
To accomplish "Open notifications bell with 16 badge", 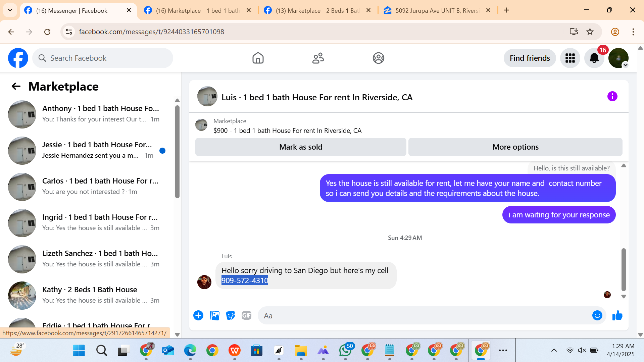I will pyautogui.click(x=594, y=58).
